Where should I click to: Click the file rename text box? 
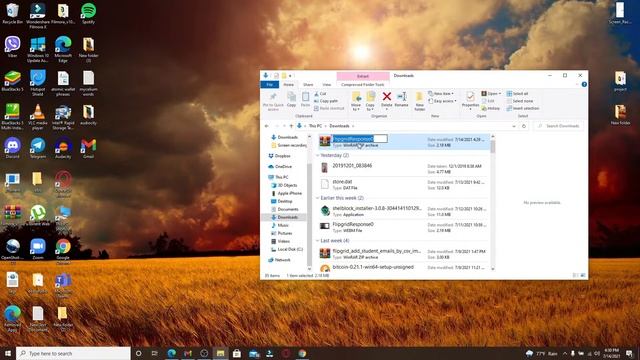pos(359,139)
